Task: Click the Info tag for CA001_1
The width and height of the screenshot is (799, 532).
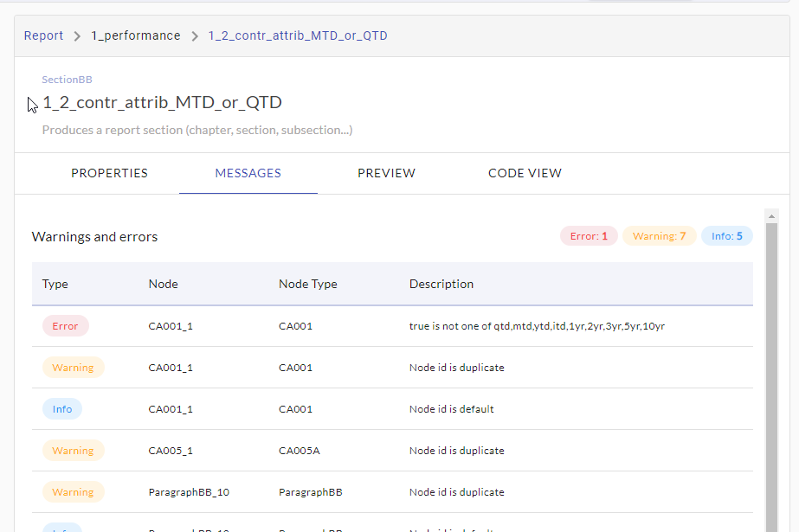Action: click(x=62, y=409)
